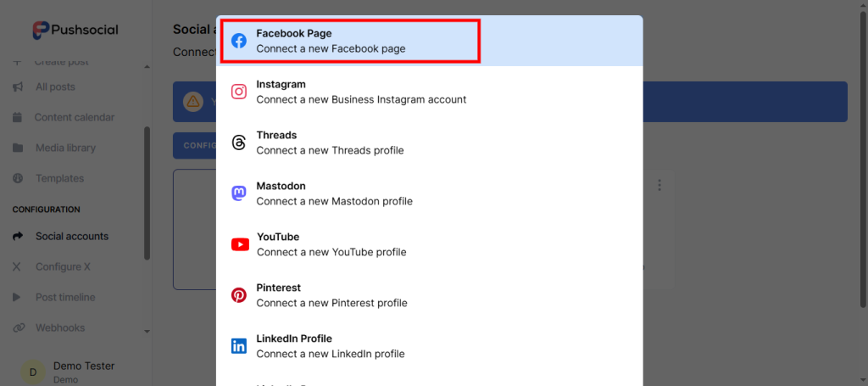
Task: Click the X icon beside Configure X
Action: pyautogui.click(x=17, y=267)
